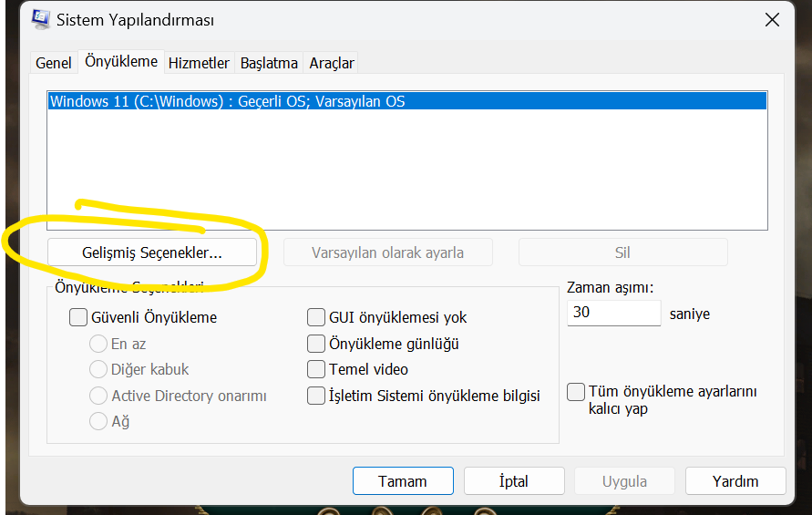Enable Önyükleme günlüğü checkbox
Image resolution: width=812 pixels, height=515 pixels.
tap(316, 344)
